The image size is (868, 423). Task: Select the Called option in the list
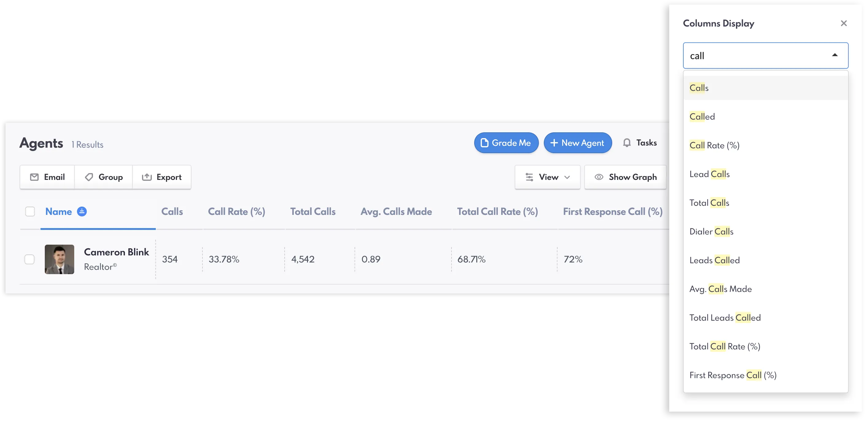click(x=702, y=117)
